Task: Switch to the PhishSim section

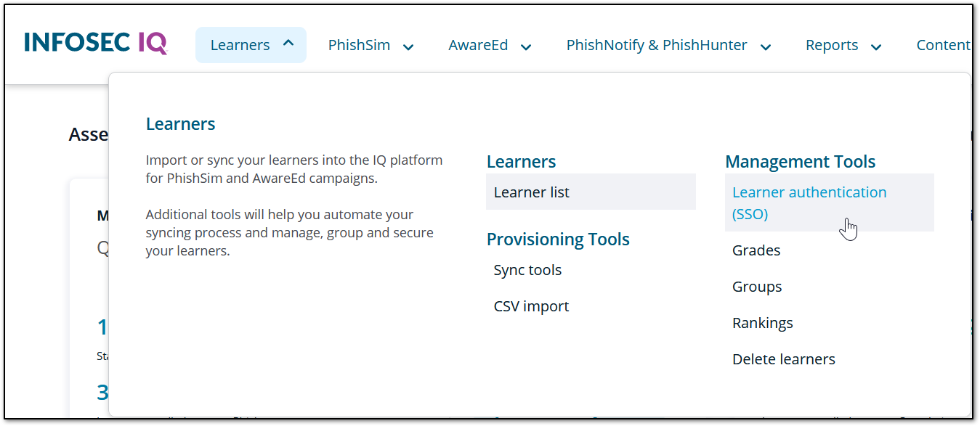Action: 359,44
